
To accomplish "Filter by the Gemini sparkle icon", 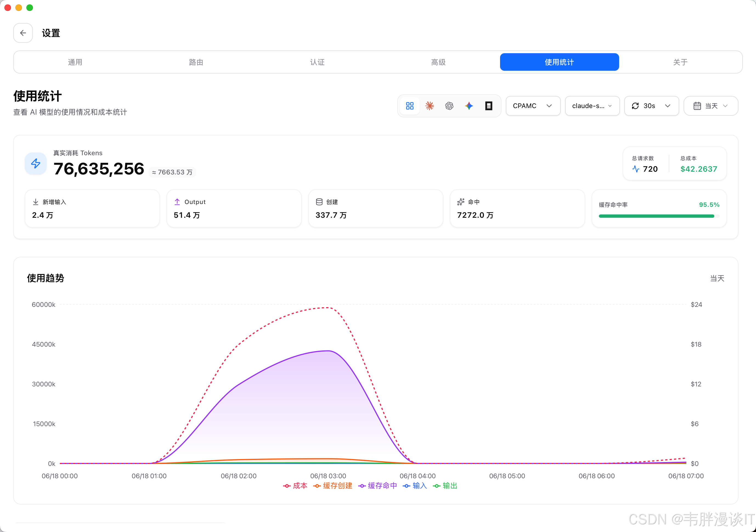I will coord(469,106).
